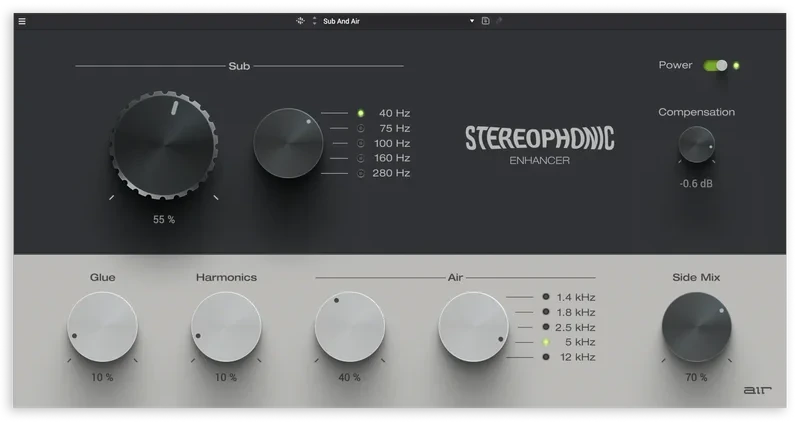The height and width of the screenshot is (425, 798).
Task: Click the Glue knob
Action: pos(102,327)
